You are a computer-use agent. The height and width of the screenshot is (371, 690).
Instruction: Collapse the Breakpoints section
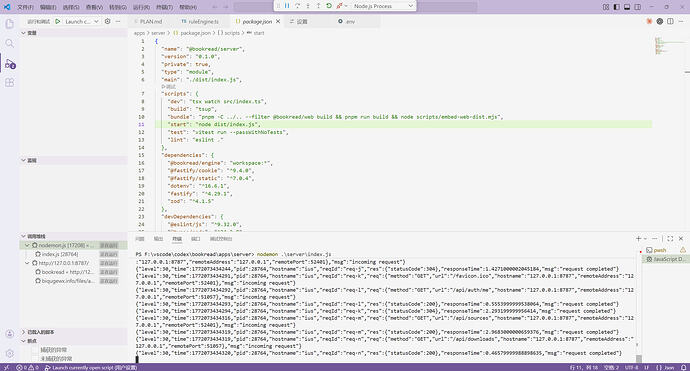[73, 341]
